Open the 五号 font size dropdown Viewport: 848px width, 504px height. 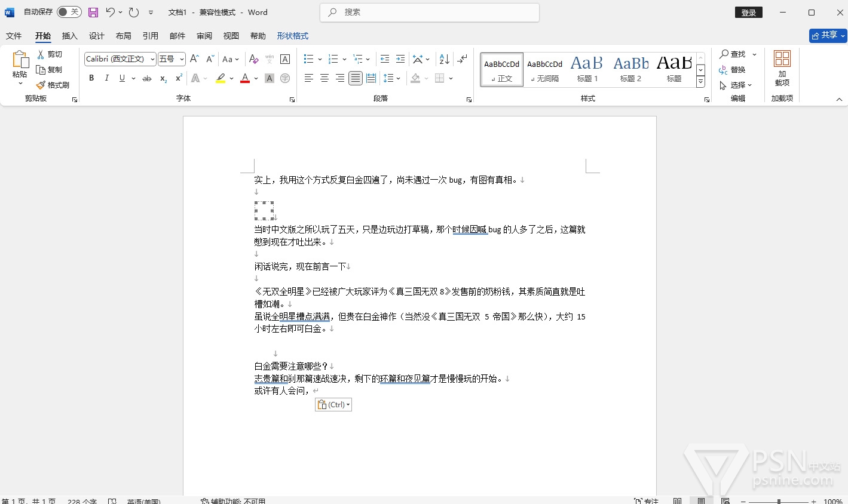(182, 59)
